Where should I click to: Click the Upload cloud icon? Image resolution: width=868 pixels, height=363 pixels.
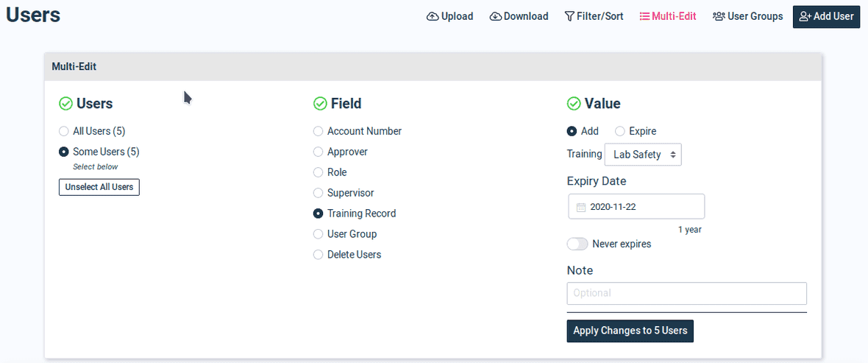point(433,16)
